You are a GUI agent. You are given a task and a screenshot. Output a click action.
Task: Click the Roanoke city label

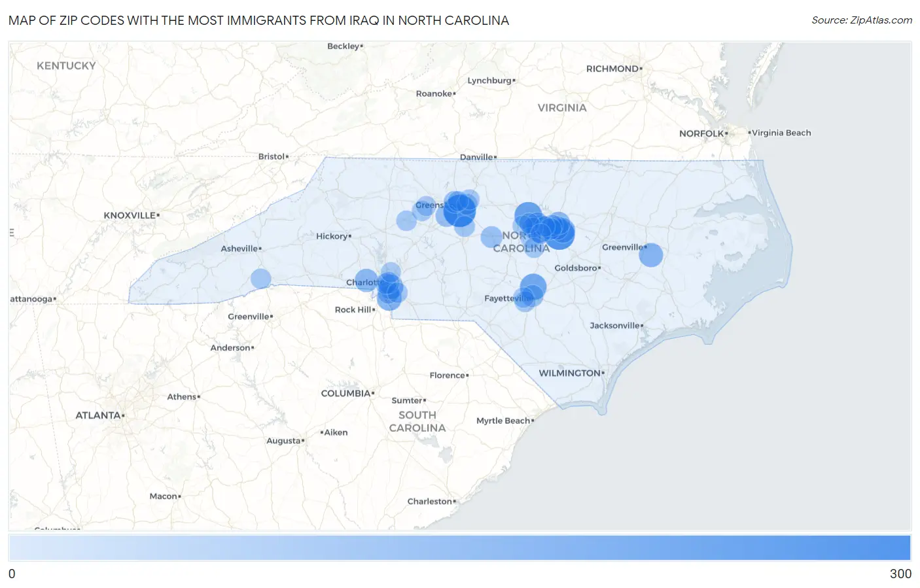coord(434,94)
